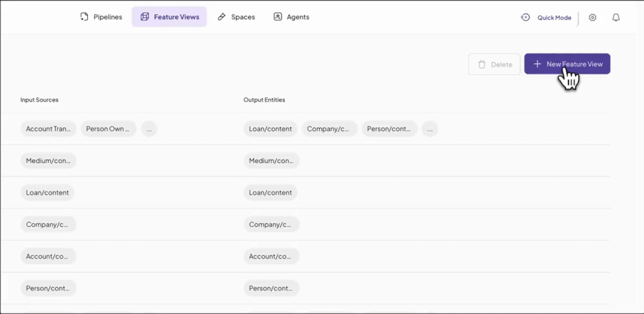Enable Quick Mode
644x314 pixels.
546,18
